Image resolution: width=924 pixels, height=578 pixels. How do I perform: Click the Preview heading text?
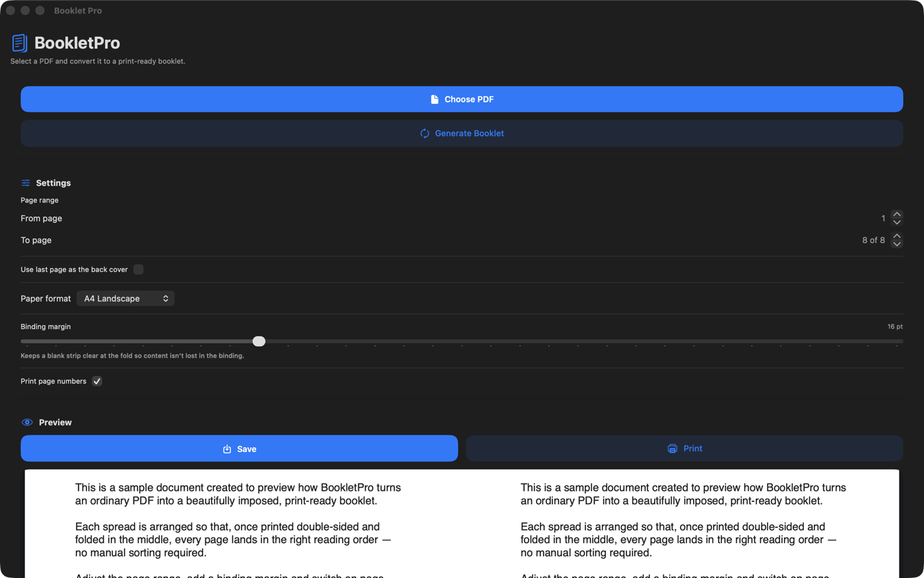point(55,423)
